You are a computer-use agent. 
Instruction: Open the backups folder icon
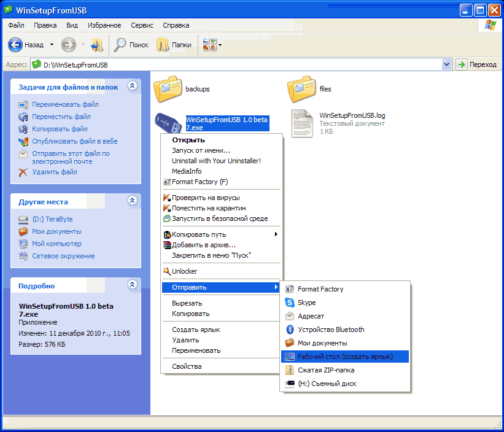(x=168, y=88)
